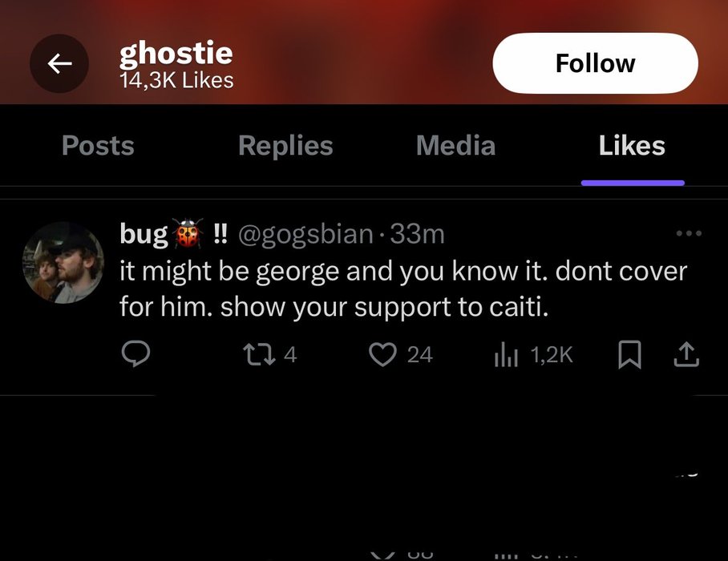Share the tweet using upload icon

tap(686, 354)
